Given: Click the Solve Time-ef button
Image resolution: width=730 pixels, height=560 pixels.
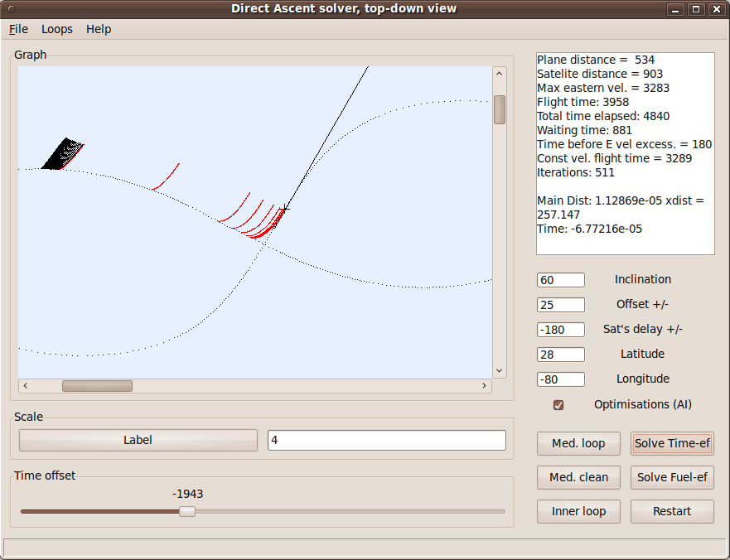Looking at the screenshot, I should [x=671, y=443].
